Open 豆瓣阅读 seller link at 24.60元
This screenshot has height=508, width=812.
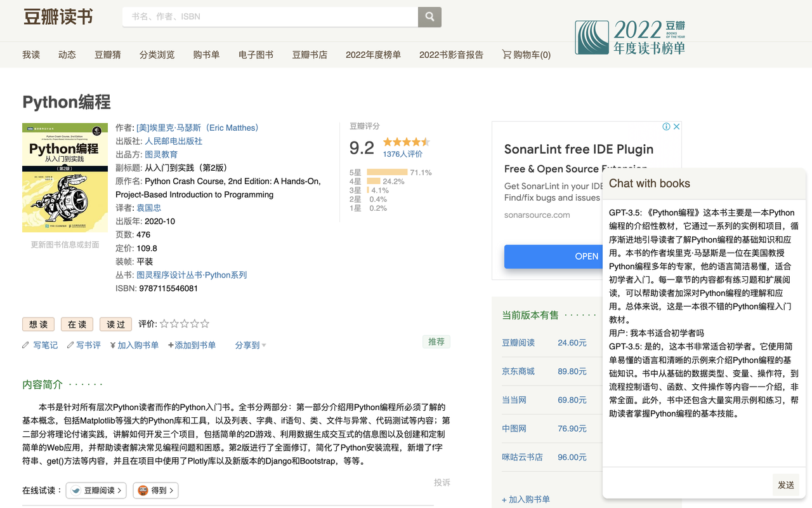[518, 342]
